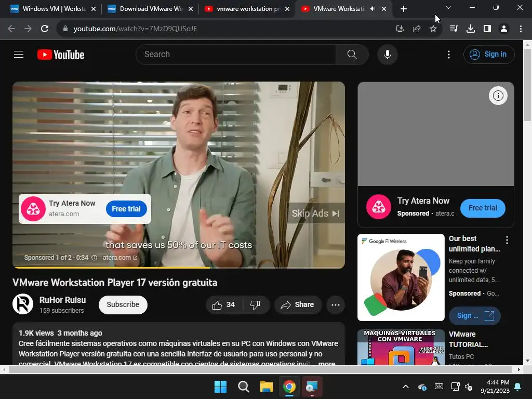Open Windows taskbar search

243,387
